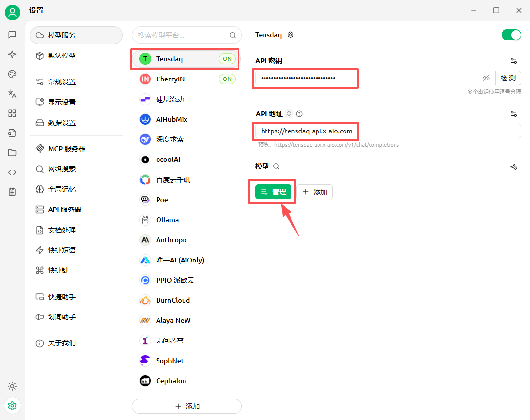Viewport: 530px width, 420px height.
Task: Open settings via green gear icon
Action: point(12,405)
